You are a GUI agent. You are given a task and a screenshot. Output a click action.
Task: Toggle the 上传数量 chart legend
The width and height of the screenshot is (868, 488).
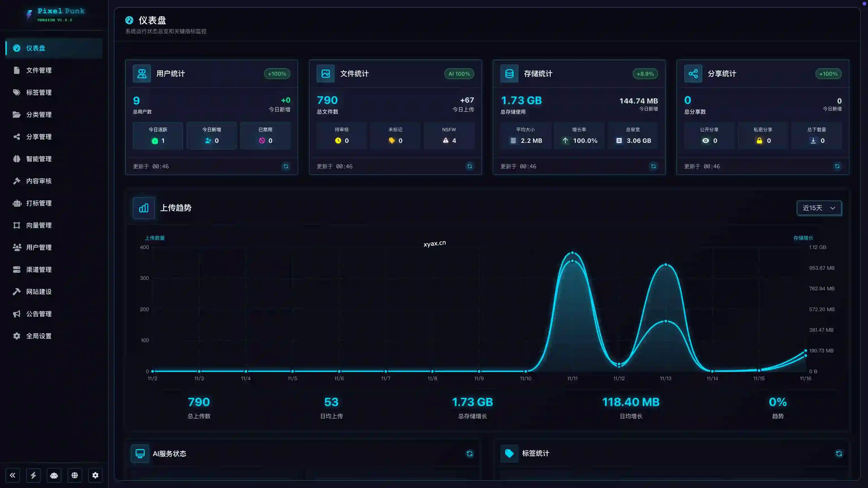tap(155, 238)
